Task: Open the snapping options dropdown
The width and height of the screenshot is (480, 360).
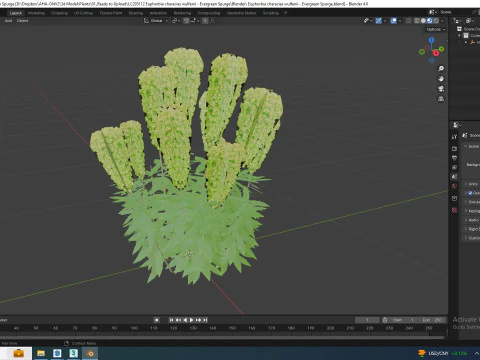Action: click(x=195, y=21)
